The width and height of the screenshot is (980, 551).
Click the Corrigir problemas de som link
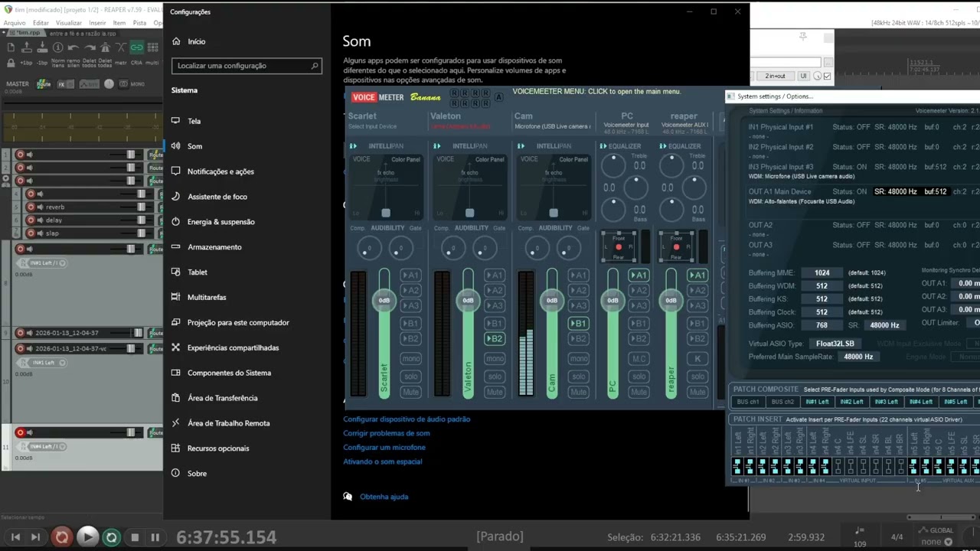click(387, 433)
